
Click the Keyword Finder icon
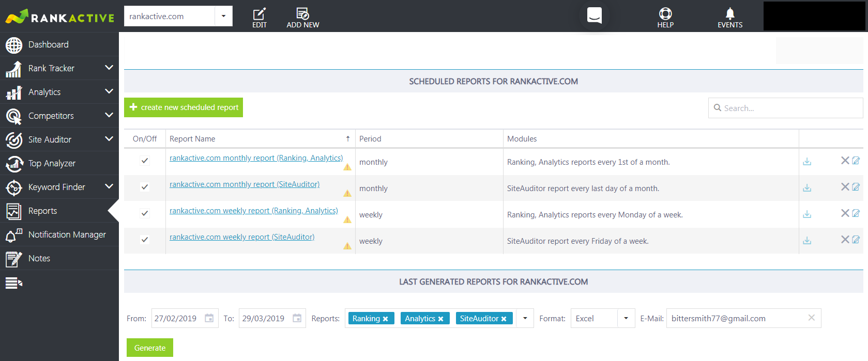(x=14, y=187)
